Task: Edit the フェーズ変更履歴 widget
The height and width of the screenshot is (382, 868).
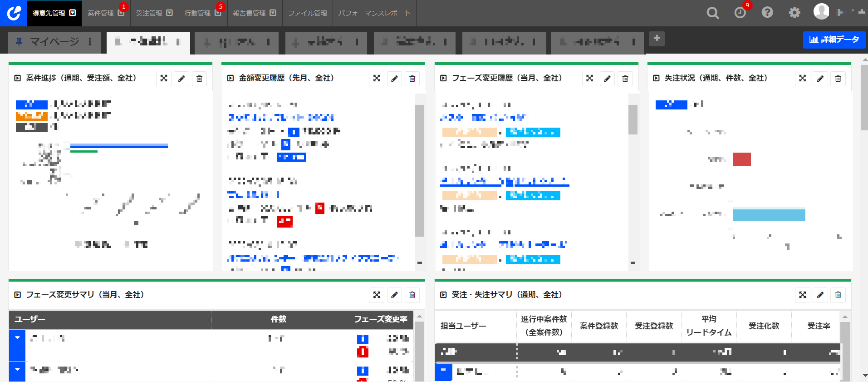Action: pos(607,79)
